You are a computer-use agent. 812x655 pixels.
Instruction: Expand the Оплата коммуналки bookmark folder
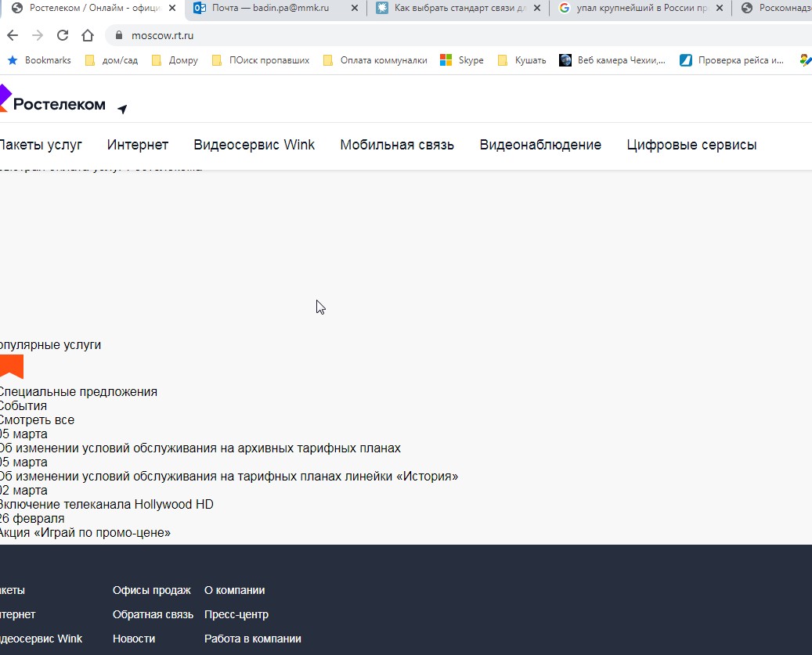[375, 60]
